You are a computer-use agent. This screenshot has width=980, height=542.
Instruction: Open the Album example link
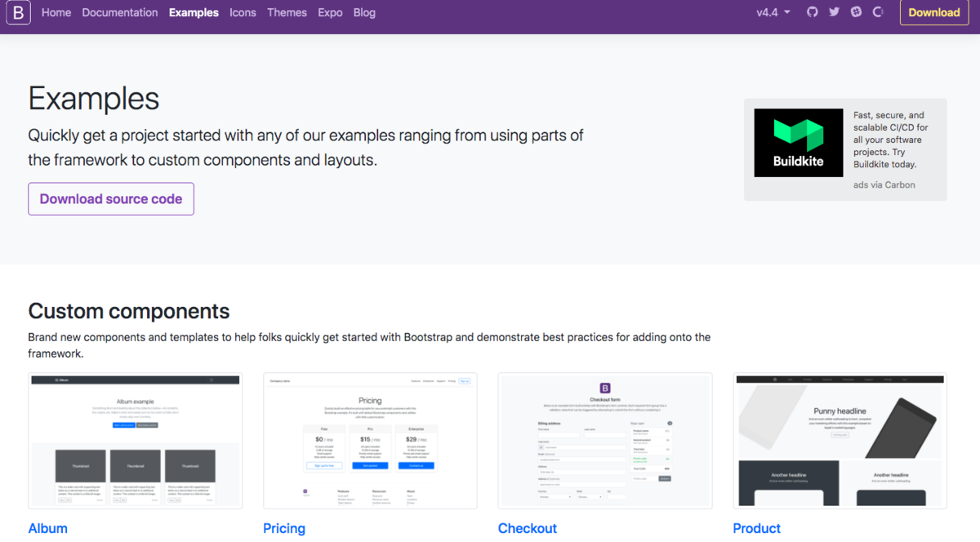[x=47, y=528]
